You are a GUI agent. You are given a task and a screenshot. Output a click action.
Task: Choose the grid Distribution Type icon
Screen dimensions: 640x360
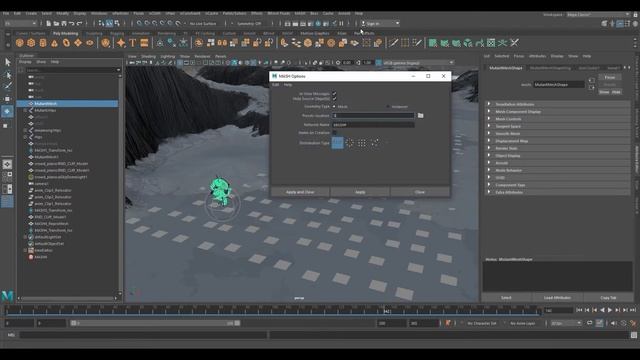362,143
